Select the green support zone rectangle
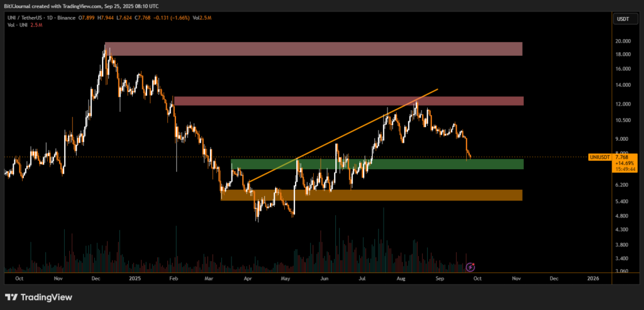Viewport: 644px width, 310px height. (376, 164)
